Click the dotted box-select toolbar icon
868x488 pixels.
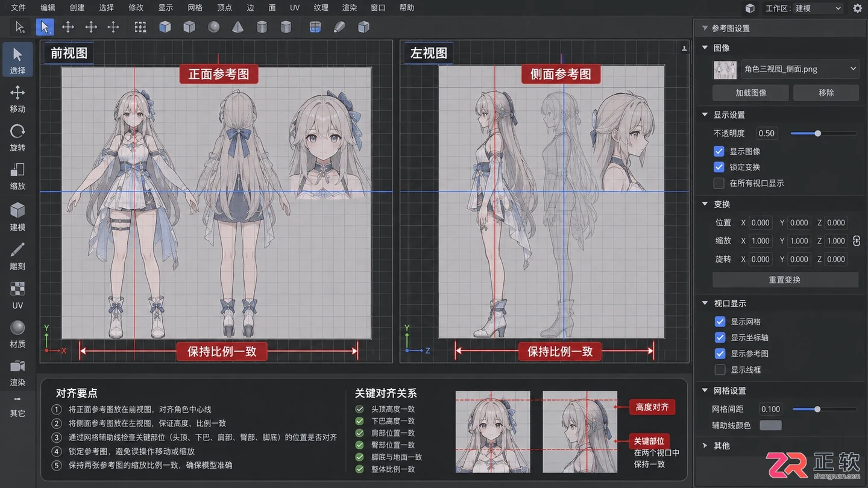(140, 27)
